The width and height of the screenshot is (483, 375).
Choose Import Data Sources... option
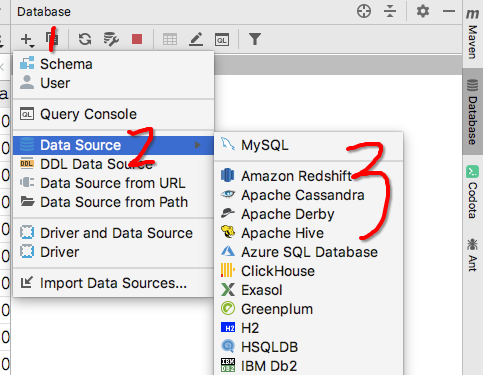click(113, 283)
